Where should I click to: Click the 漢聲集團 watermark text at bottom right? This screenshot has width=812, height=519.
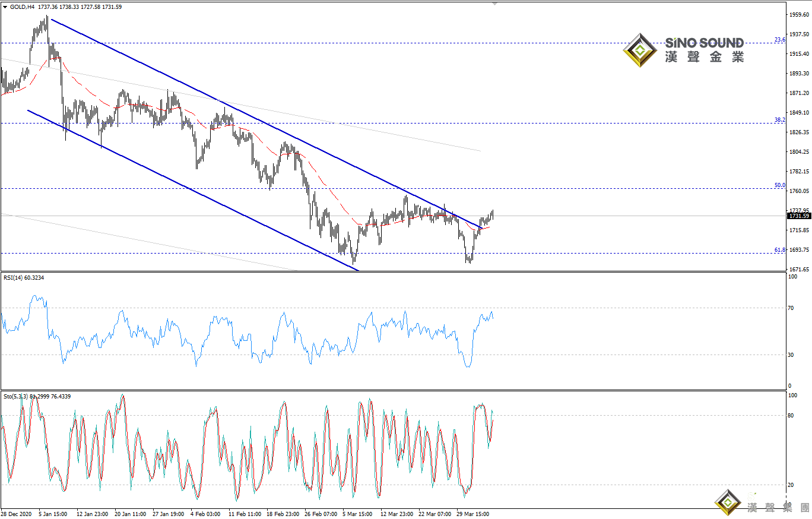tap(778, 508)
